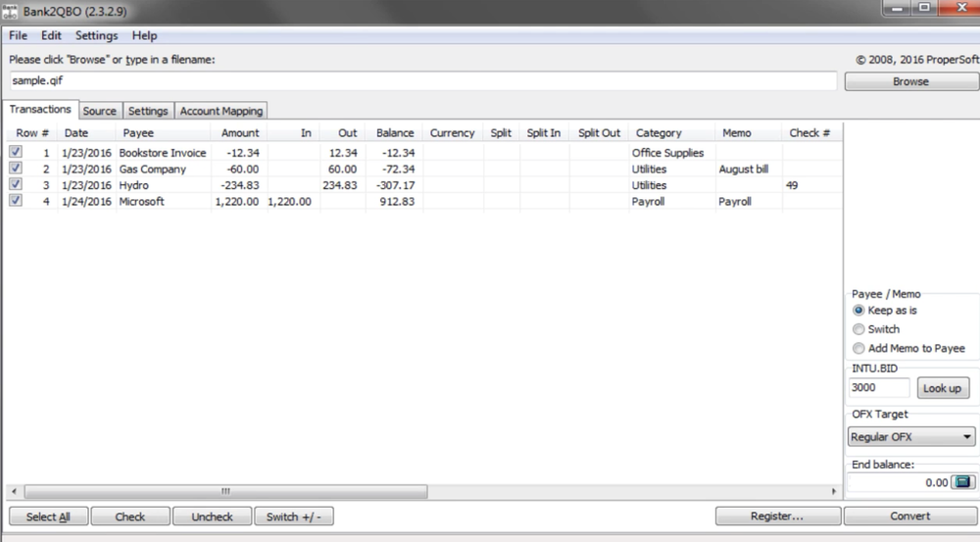980x542 pixels.
Task: Click the Category column header
Action: click(671, 132)
